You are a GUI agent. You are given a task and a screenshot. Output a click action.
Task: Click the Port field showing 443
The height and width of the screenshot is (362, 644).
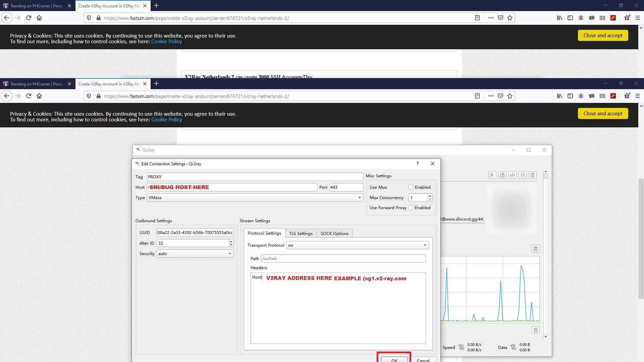346,187
